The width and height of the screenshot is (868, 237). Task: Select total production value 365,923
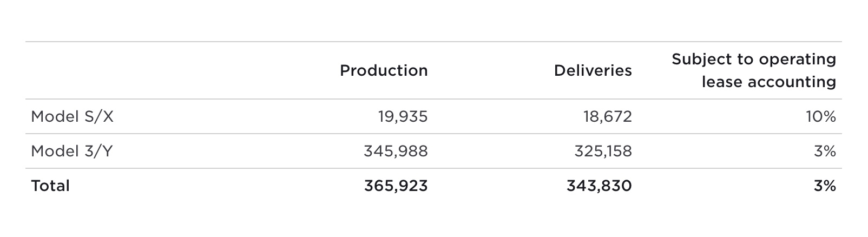pos(396,186)
